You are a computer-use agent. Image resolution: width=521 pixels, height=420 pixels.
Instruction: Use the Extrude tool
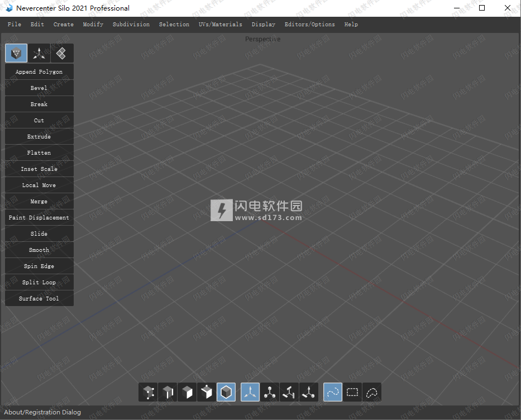pos(39,137)
